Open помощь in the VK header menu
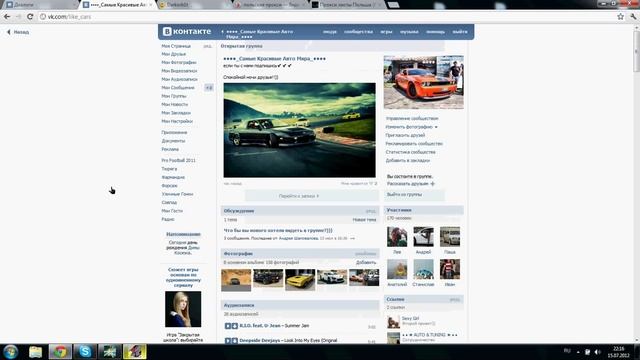Image resolution: width=640 pixels, height=360 pixels. [436, 31]
